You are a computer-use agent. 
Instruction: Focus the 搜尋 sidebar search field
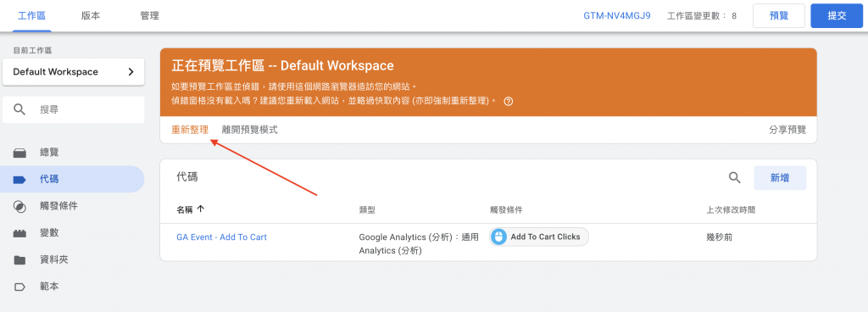click(74, 109)
